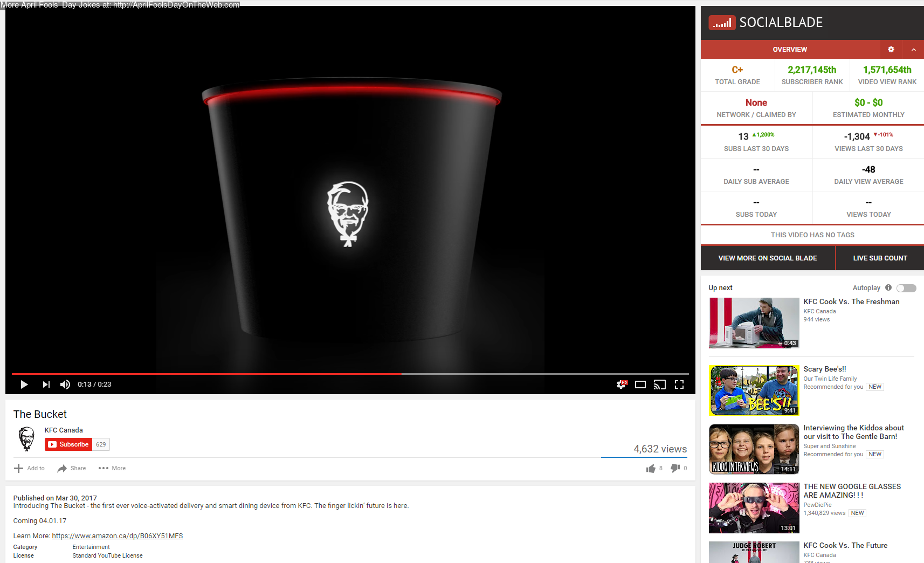Image resolution: width=924 pixels, height=563 pixels.
Task: Click KFC Cook Vs. The Future title
Action: (x=845, y=546)
